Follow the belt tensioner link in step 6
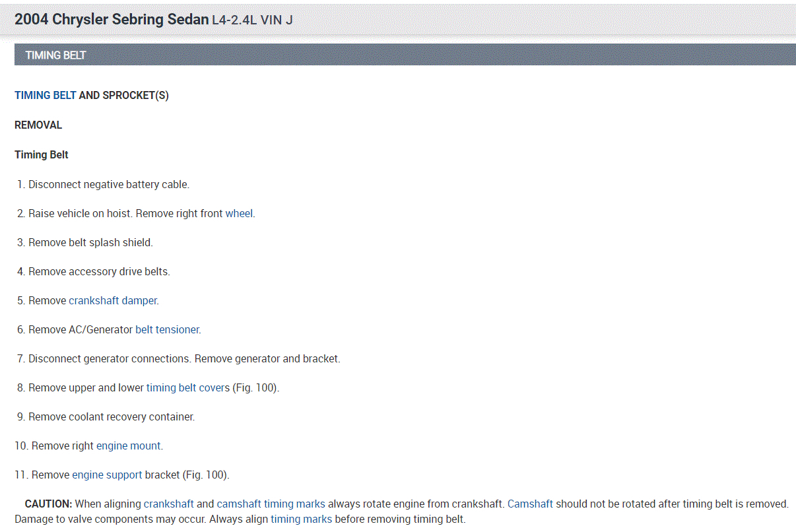Viewport: 796px width, 532px height. coord(167,329)
